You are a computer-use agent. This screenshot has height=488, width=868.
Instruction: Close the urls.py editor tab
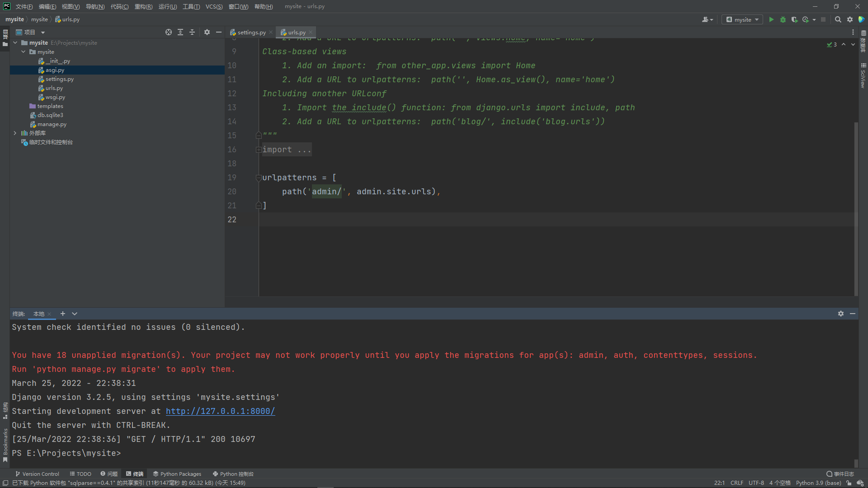[311, 33]
